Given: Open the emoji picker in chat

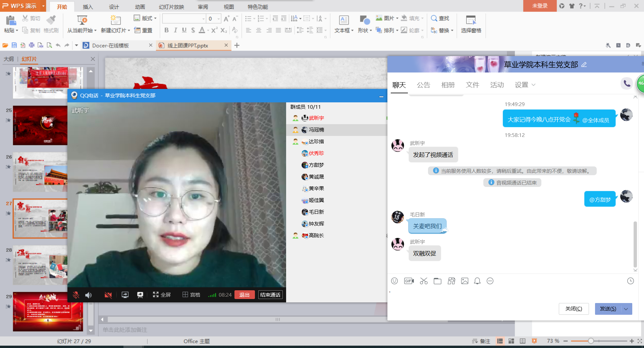Looking at the screenshot, I should [394, 281].
